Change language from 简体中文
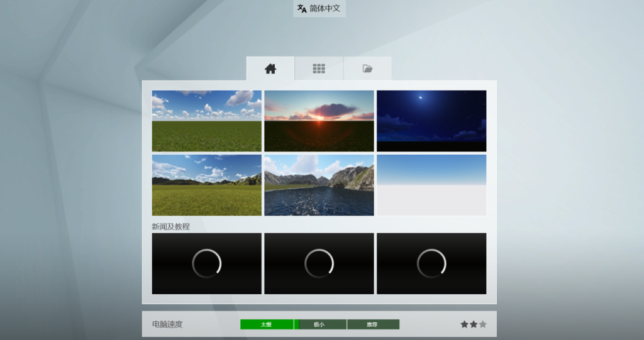Image resolution: width=644 pixels, height=340 pixels. tap(325, 9)
